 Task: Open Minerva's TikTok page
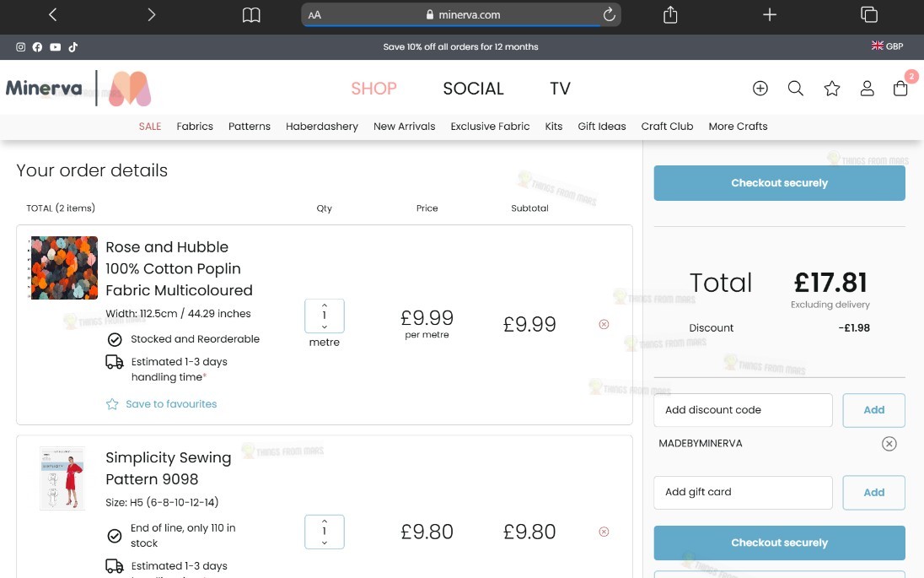73,47
